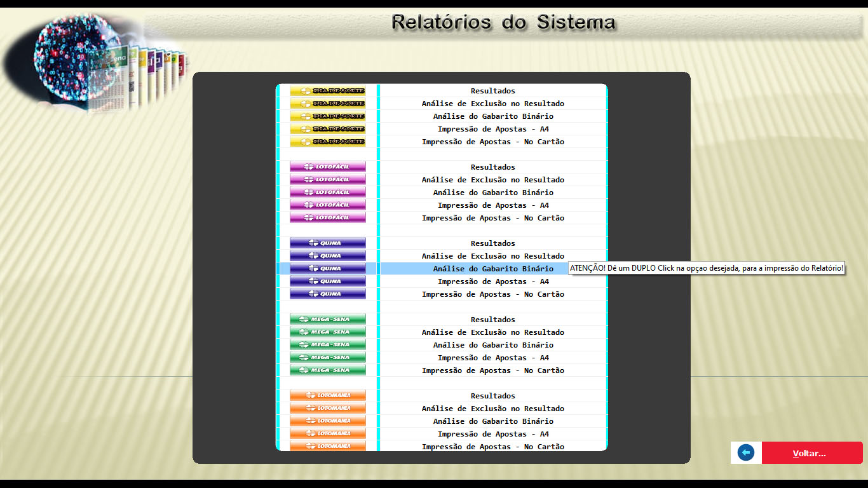Screen dimensions: 868x488
Task: Select Lotofácil Impressão de Apostas - No Cartão
Action: click(493, 218)
